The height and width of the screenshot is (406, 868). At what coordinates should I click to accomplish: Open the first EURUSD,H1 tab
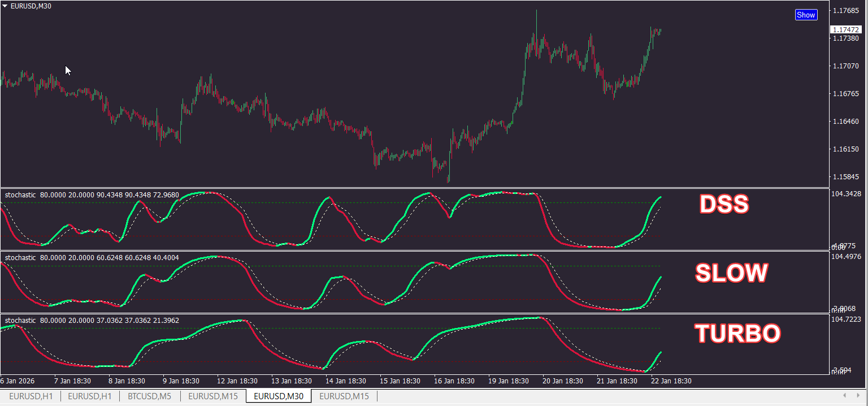pos(31,396)
